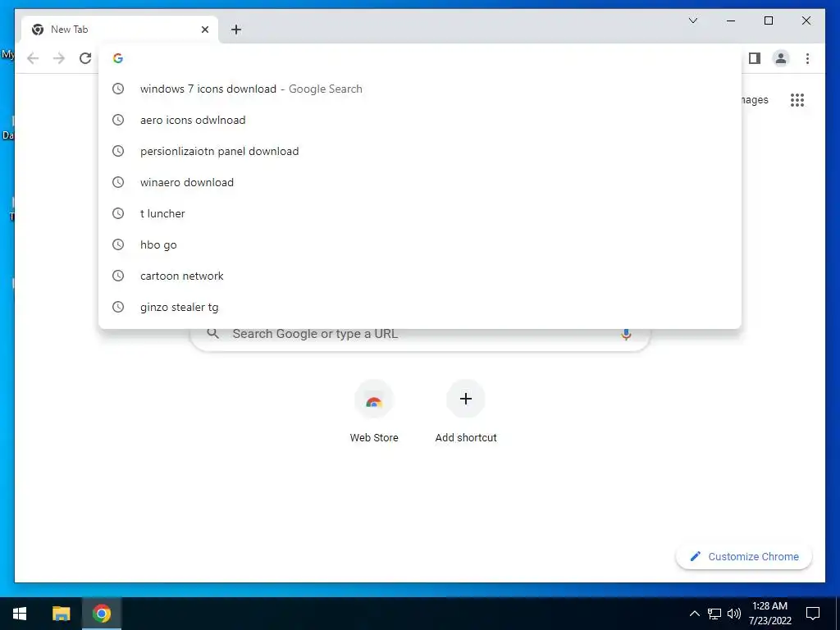Open the Google apps grid

(x=797, y=100)
